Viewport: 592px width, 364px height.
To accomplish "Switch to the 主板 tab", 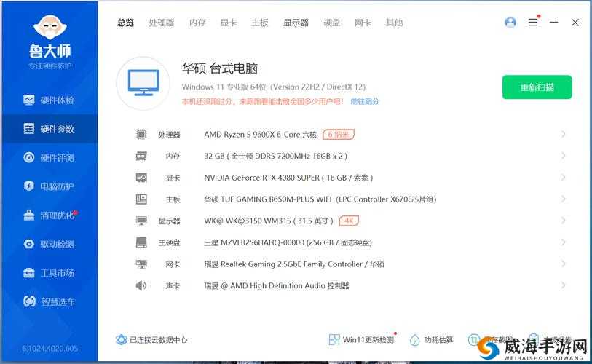I will pyautogui.click(x=260, y=23).
